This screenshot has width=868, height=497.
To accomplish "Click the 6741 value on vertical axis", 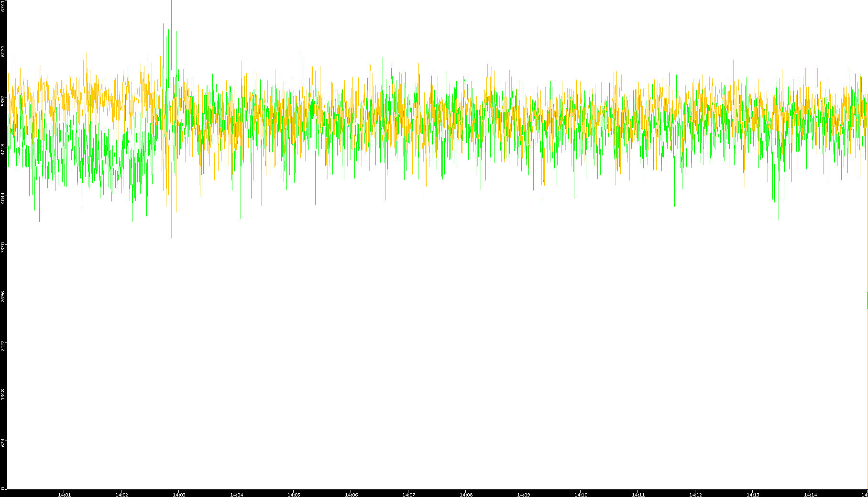I will 3,6.
